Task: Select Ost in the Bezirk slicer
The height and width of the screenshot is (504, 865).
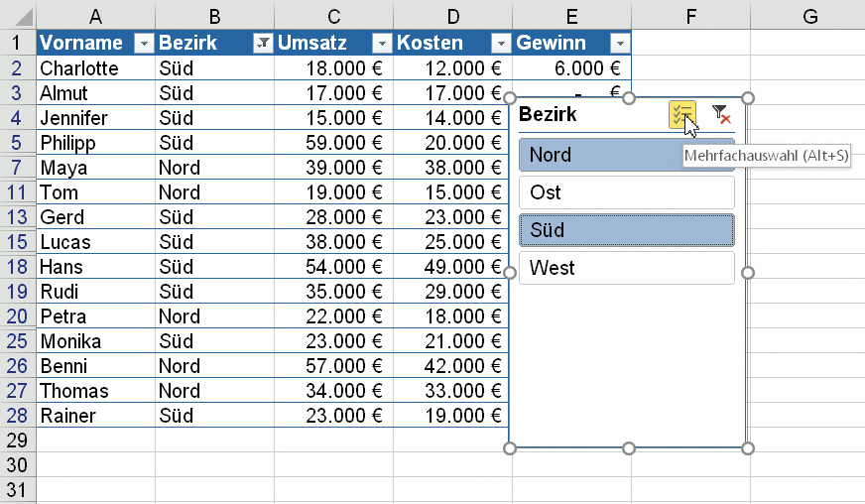Action: (x=626, y=192)
